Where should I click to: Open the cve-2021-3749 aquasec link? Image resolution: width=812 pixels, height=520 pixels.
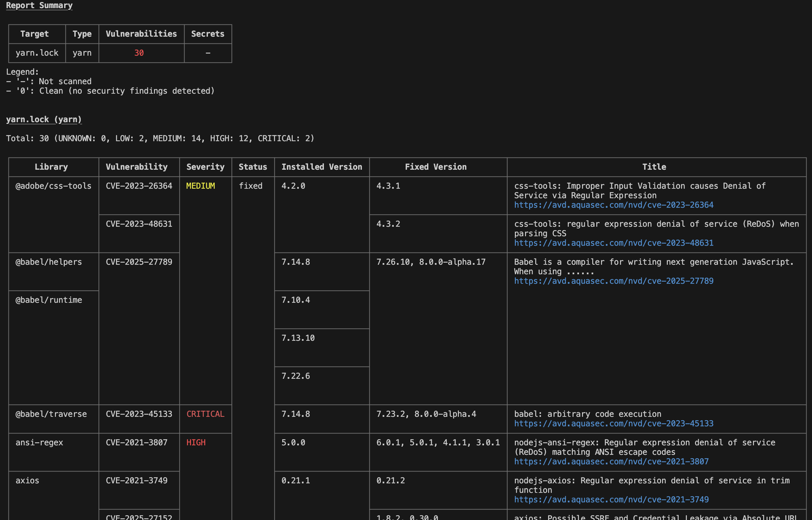(x=611, y=500)
